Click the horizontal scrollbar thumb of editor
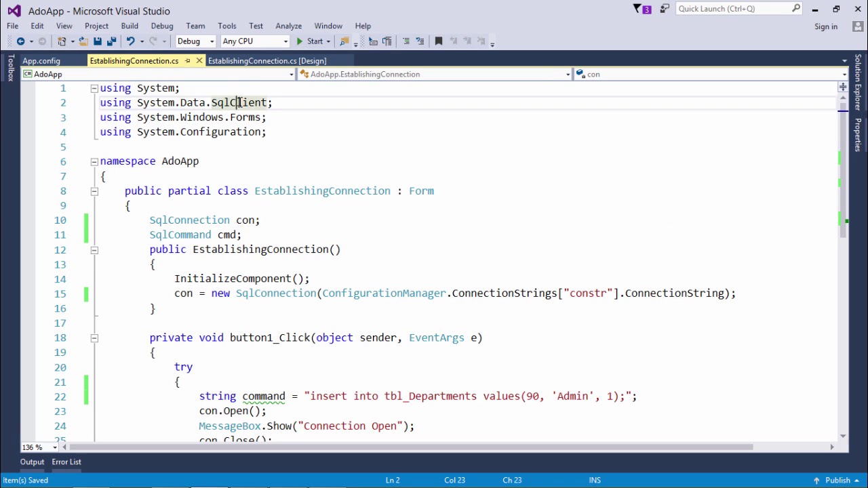 coord(411,447)
